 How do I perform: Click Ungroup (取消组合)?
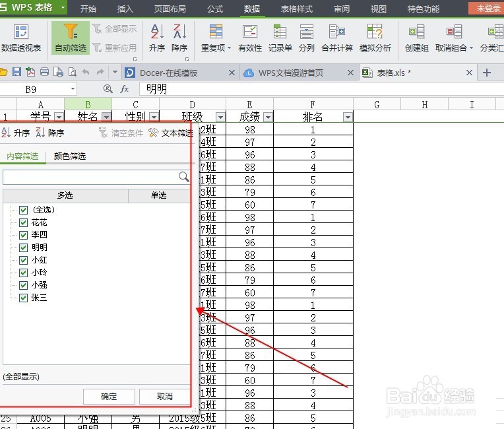pos(454,38)
